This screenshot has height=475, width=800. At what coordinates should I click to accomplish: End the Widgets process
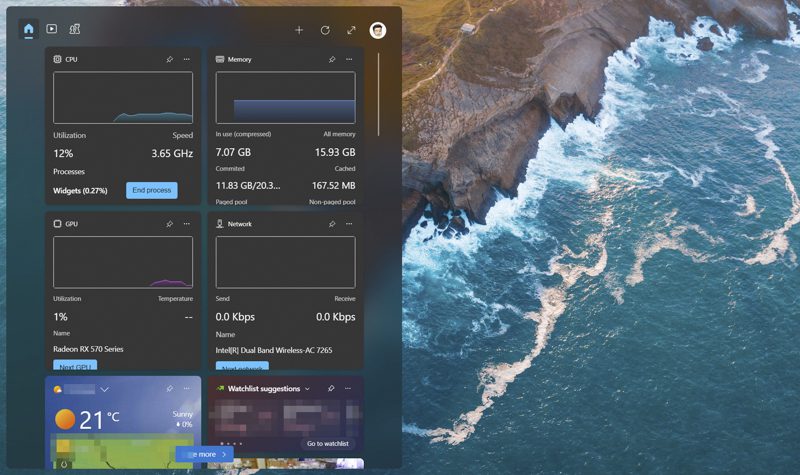pos(152,190)
